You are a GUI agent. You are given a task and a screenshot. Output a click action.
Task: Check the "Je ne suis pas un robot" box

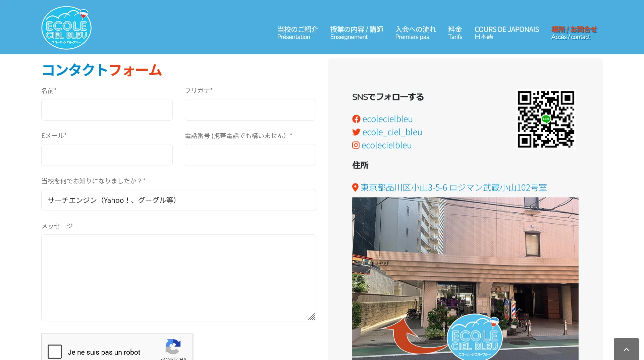55,352
